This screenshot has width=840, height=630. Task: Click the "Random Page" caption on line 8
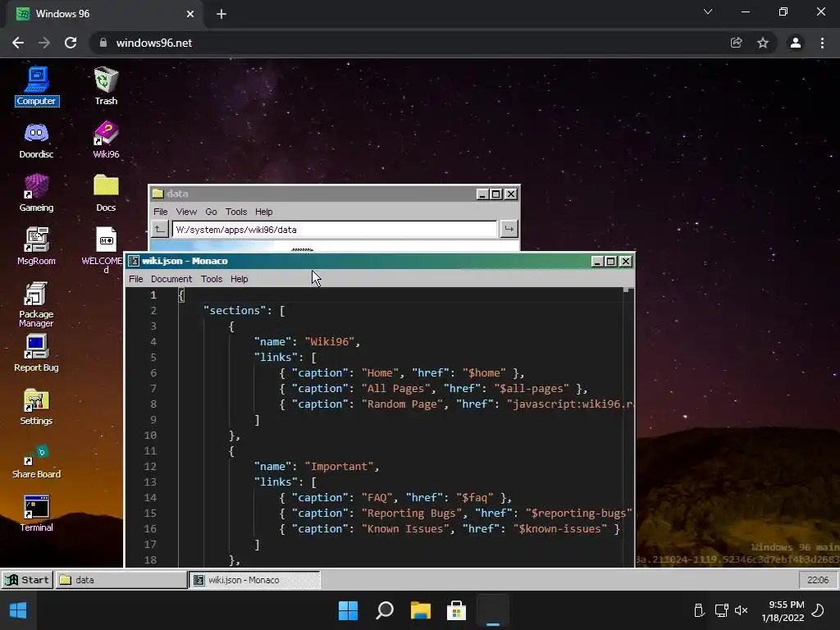(402, 404)
